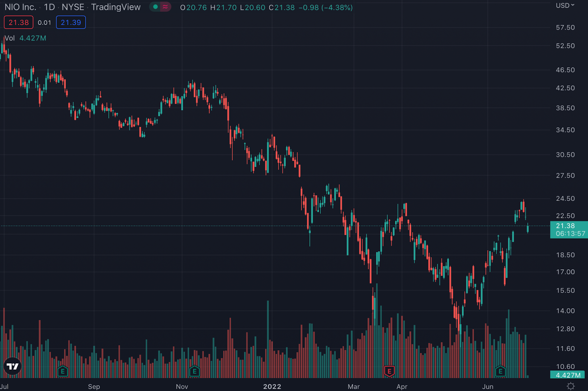Click the high value H21.70
This screenshot has width=588, height=391.
click(x=223, y=7)
